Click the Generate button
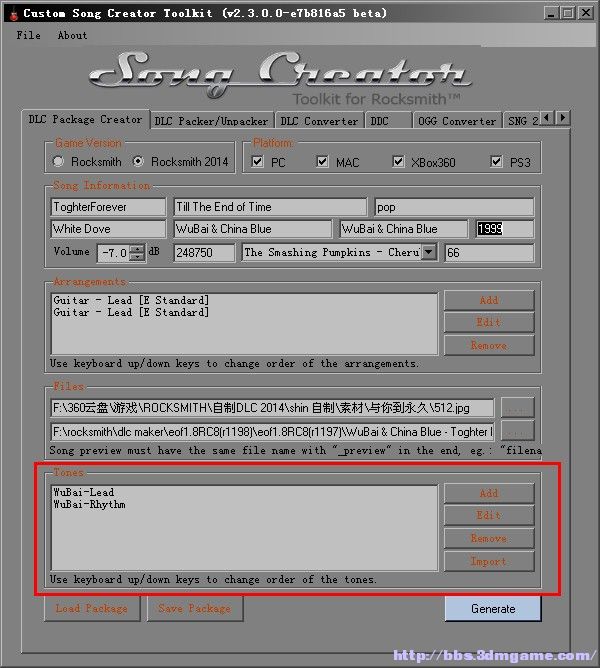This screenshot has width=600, height=668. [493, 609]
